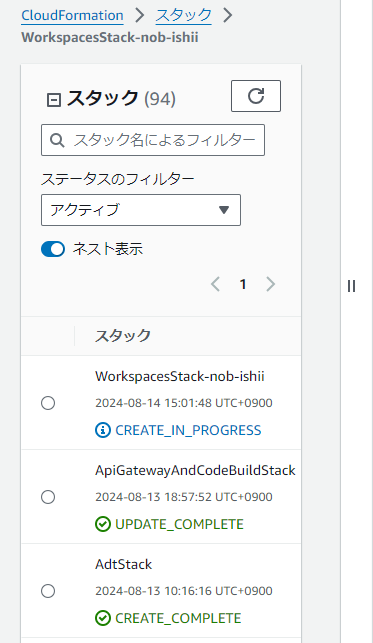Open the CloudFormation breadcrumb link
Screen dimensions: 373x643
(x=72, y=16)
